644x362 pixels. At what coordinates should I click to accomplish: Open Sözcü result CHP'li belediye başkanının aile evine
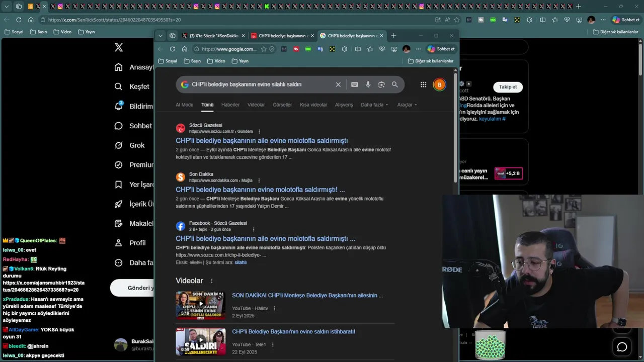pos(262,141)
